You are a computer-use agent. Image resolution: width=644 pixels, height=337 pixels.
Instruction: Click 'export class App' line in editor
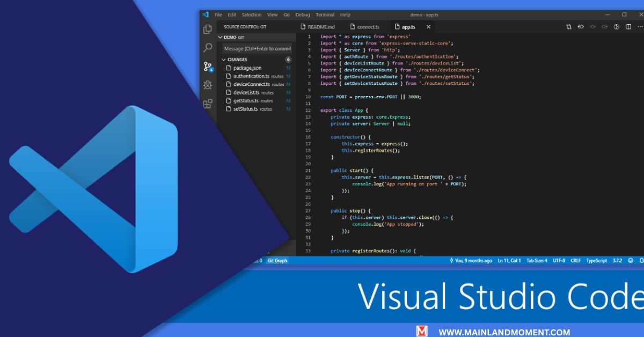click(345, 110)
